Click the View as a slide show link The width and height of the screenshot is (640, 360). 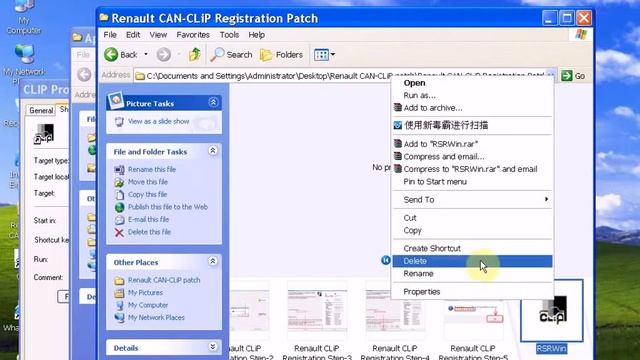point(159,122)
